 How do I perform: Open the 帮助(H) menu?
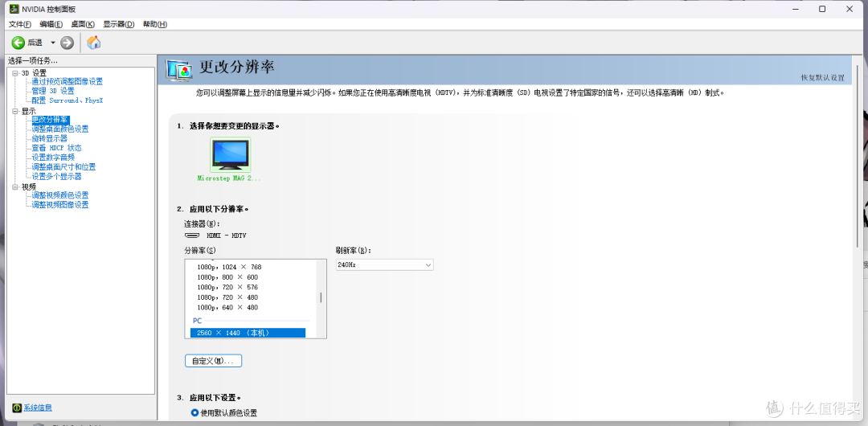tap(155, 24)
